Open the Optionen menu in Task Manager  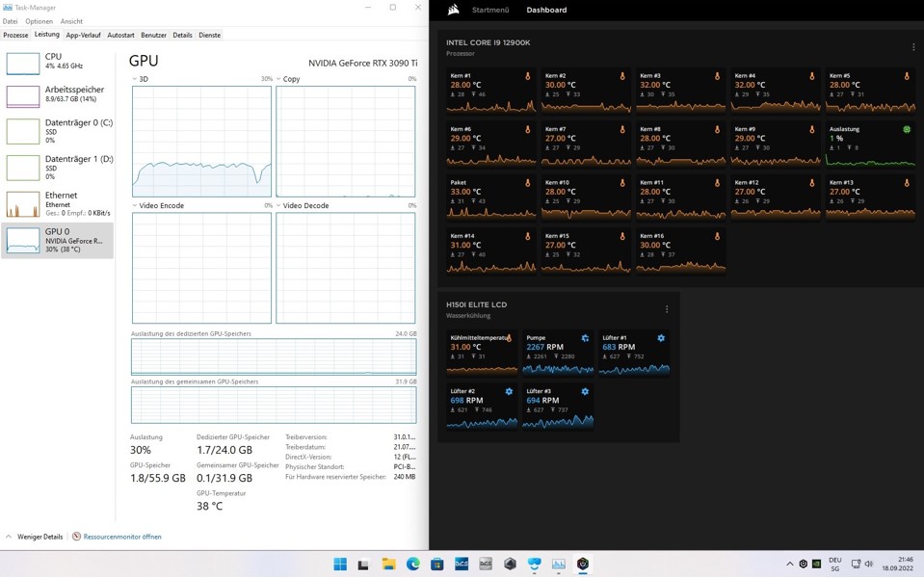pos(39,21)
